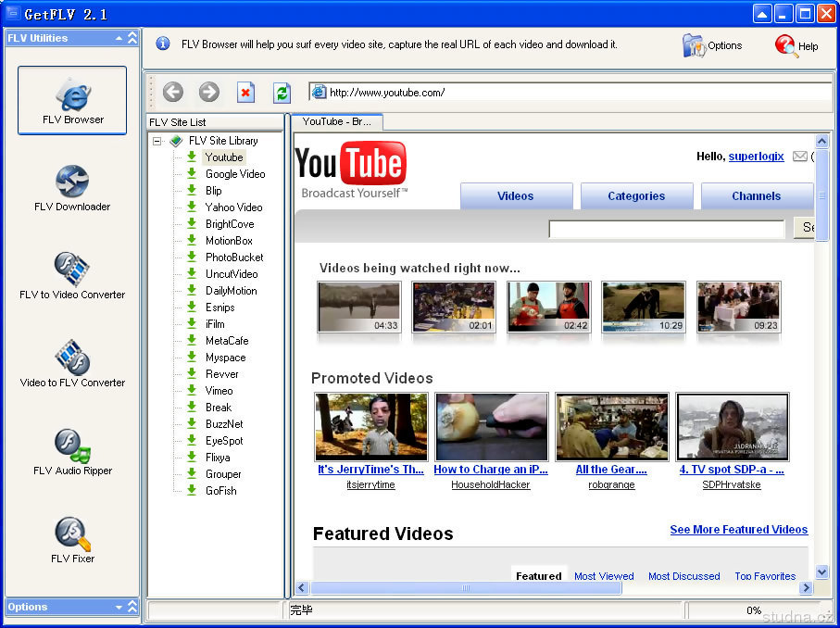
Task: Select the FLV to Video Converter tool
Action: coord(71,276)
